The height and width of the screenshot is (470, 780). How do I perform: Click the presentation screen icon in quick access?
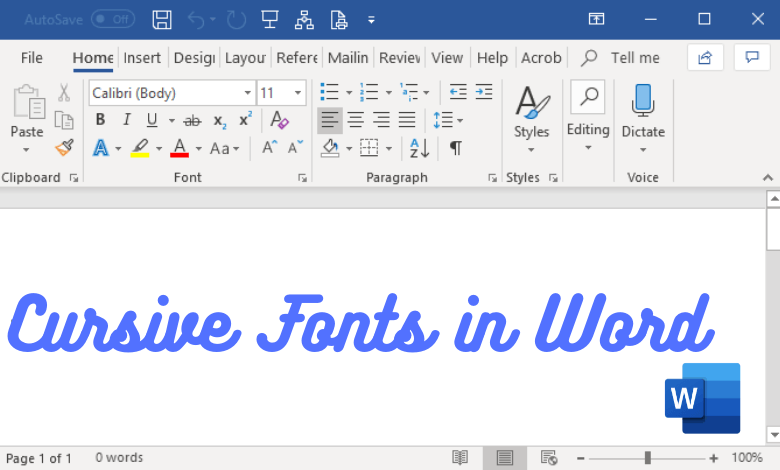click(270, 20)
